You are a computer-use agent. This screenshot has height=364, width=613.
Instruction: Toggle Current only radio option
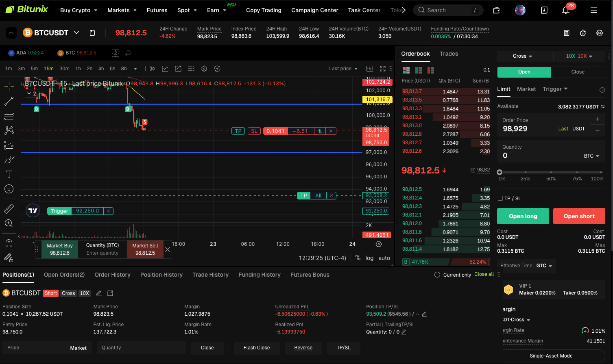click(x=437, y=275)
